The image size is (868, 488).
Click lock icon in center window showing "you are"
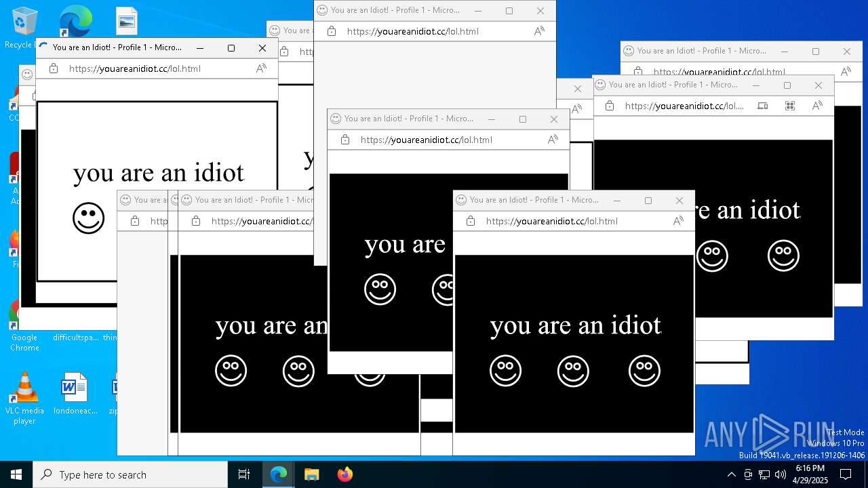(345, 140)
